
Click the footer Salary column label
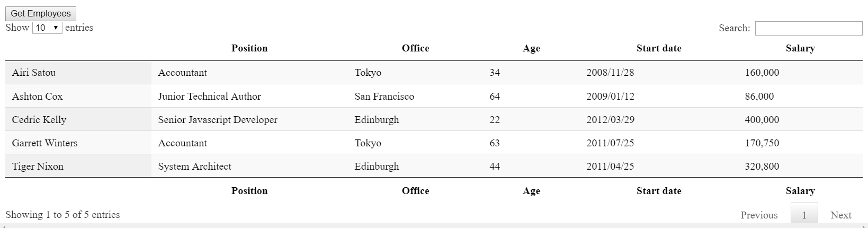pyautogui.click(x=800, y=191)
